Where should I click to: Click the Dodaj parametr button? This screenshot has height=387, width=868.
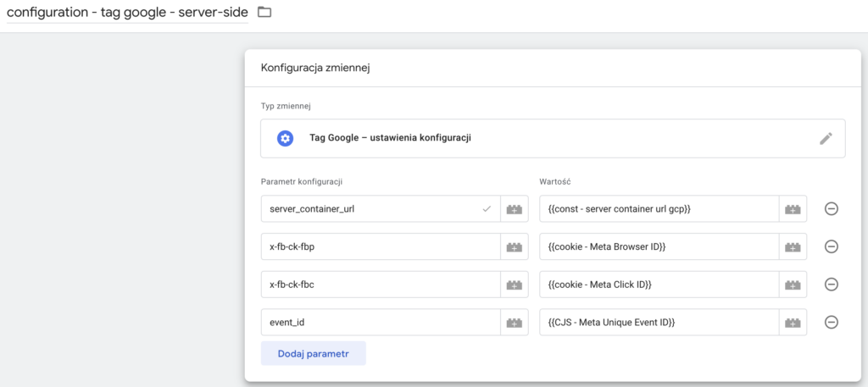coord(313,353)
